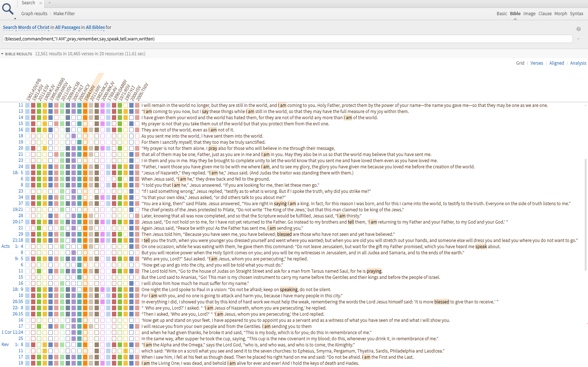Switch to Verses results view
Viewport: 588px width, 367px height.
[x=537, y=63]
